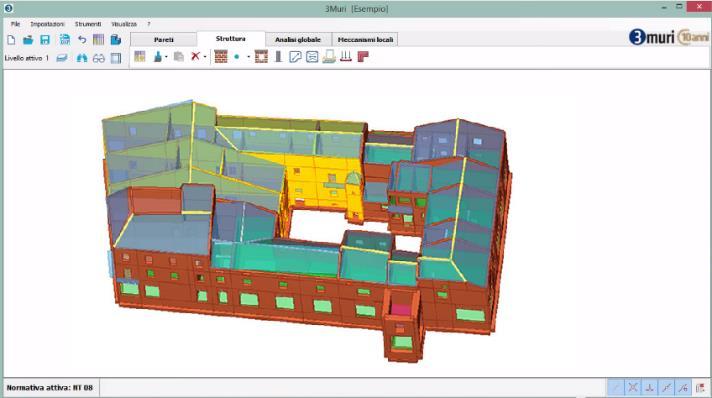Select the brick wall panel tool
The height and width of the screenshot is (398, 712).
(221, 57)
